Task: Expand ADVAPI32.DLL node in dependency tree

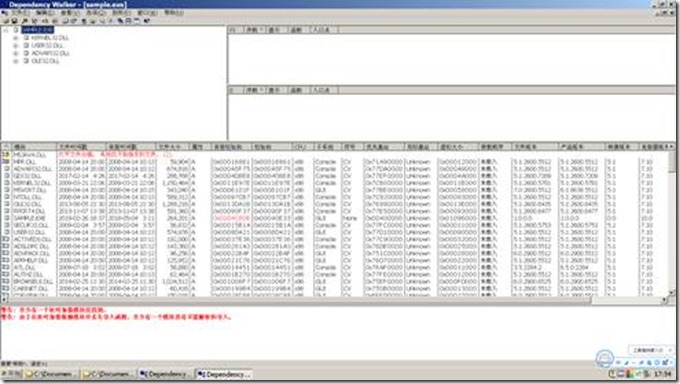Action: (x=16, y=53)
